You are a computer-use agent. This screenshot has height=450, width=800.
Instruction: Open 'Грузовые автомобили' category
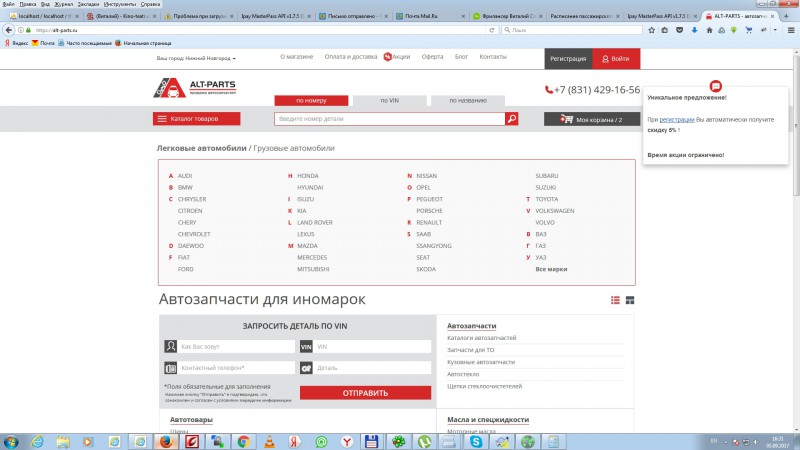pyautogui.click(x=294, y=148)
